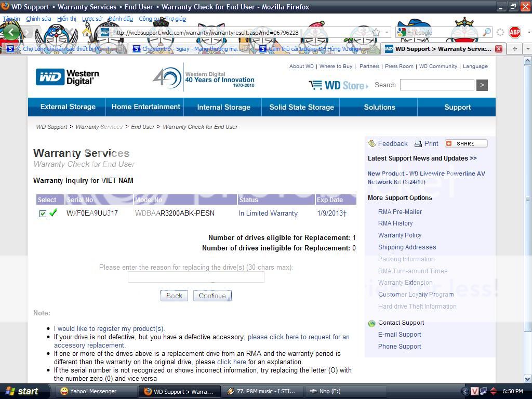This screenshot has width=532, height=399.
Task: Open the Internal Storage menu
Action: point(223,107)
